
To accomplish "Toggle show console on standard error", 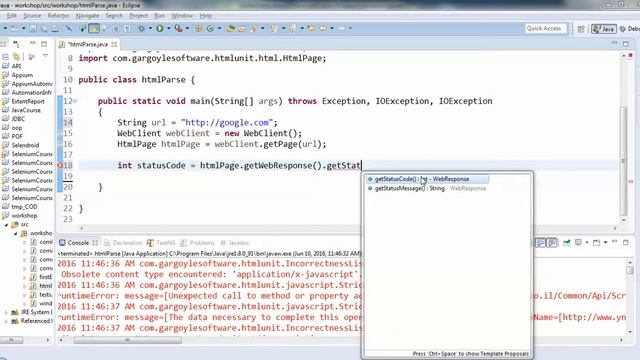I will [x=552, y=242].
